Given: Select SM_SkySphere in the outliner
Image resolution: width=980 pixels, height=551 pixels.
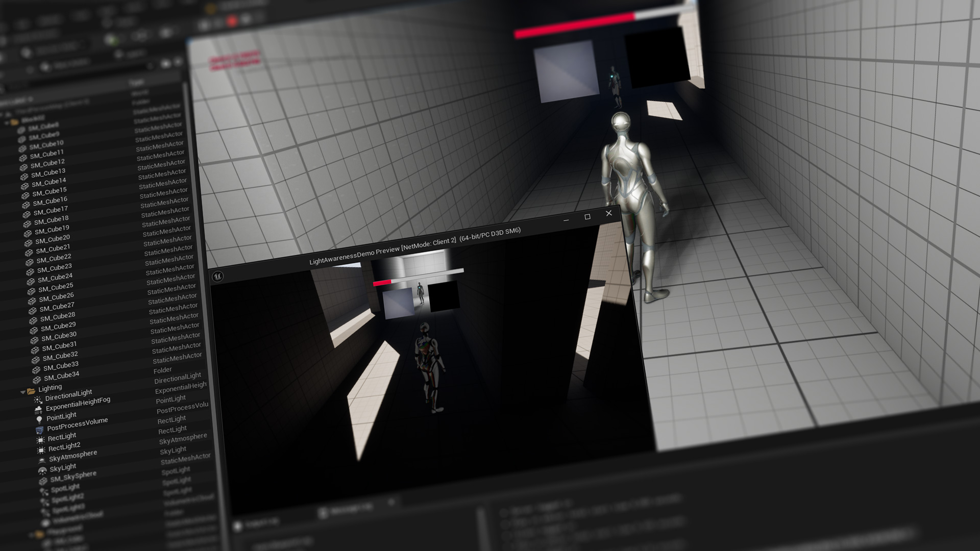Looking at the screenshot, I should [x=73, y=477].
